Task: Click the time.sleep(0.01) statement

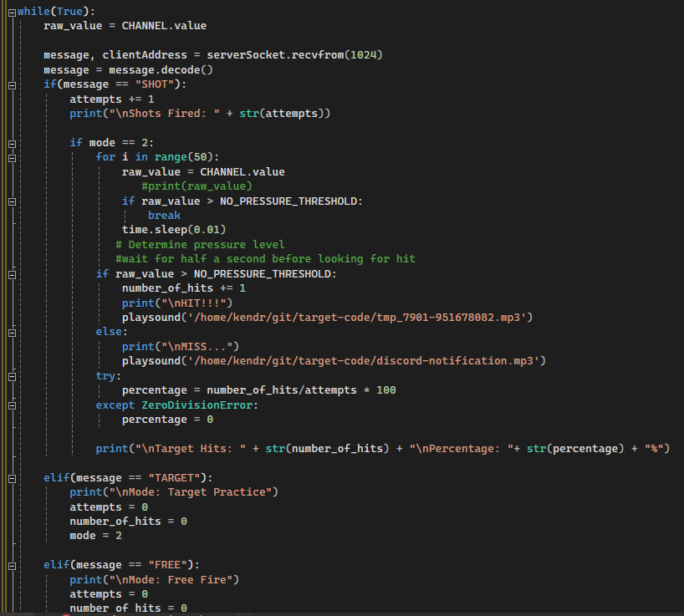Action: [x=174, y=230]
